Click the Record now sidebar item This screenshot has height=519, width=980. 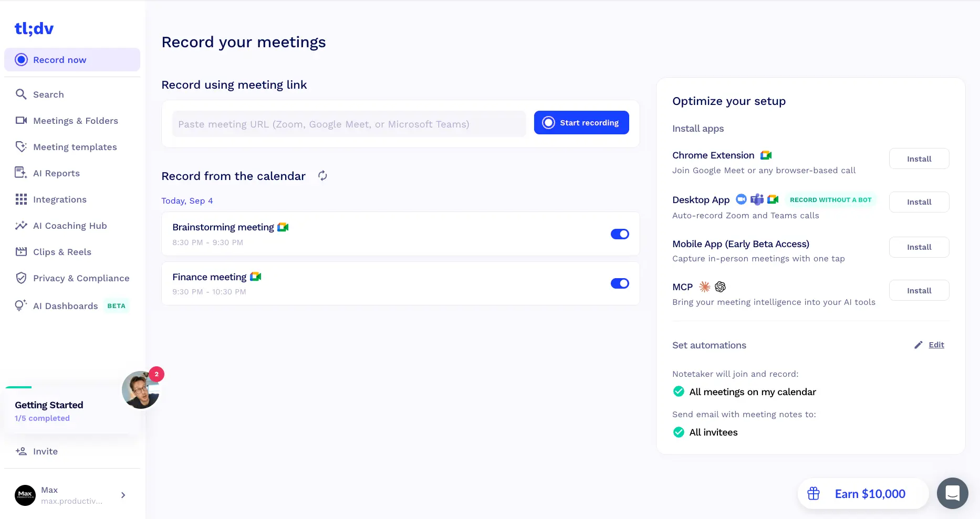point(72,60)
